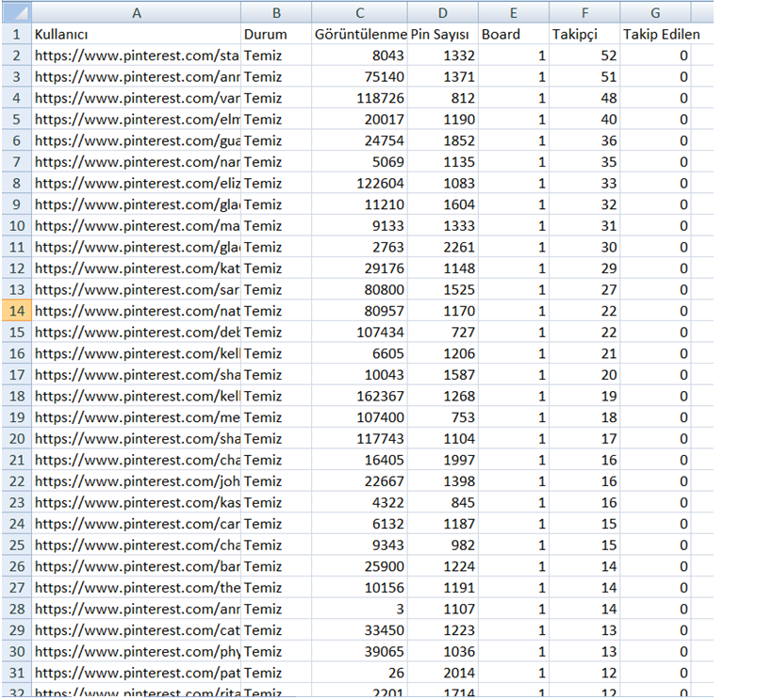Select the cell with pin count 2261
This screenshot has height=700, width=773.
[x=443, y=248]
